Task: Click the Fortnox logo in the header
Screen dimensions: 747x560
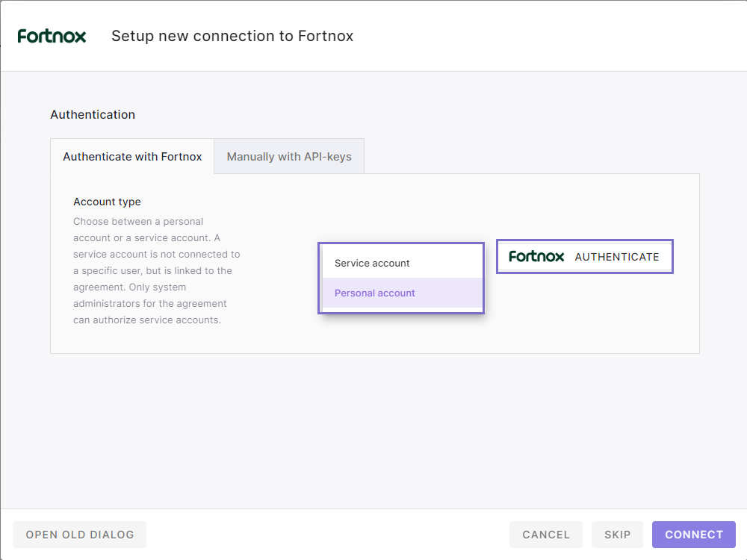Action: pos(52,36)
